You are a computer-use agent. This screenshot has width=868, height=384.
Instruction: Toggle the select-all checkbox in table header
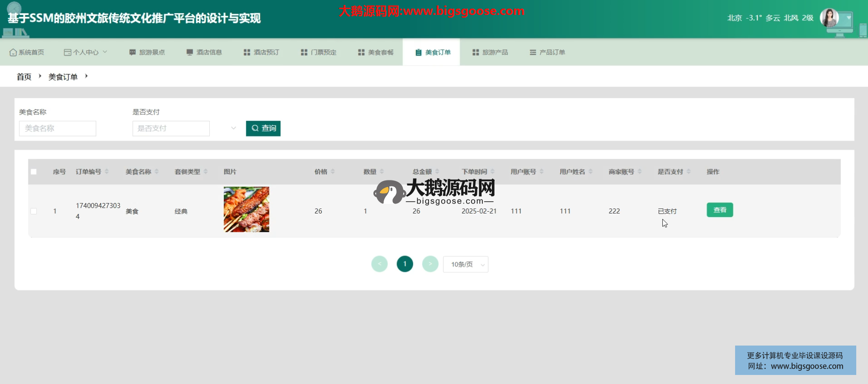point(33,172)
